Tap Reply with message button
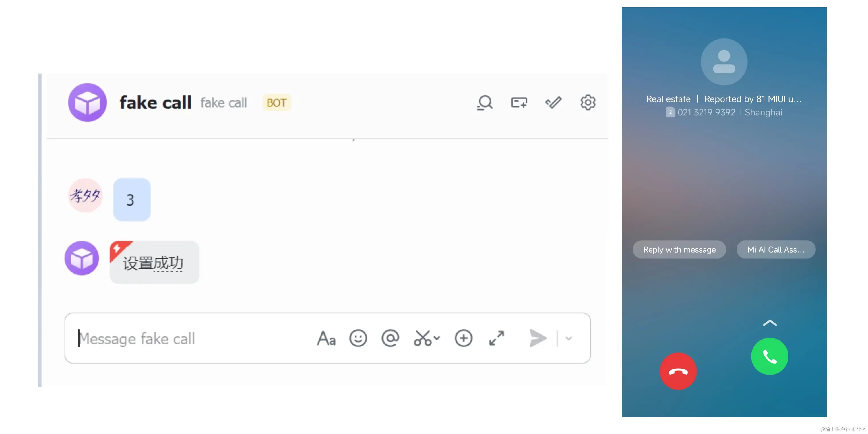The width and height of the screenshot is (868, 434). point(679,250)
